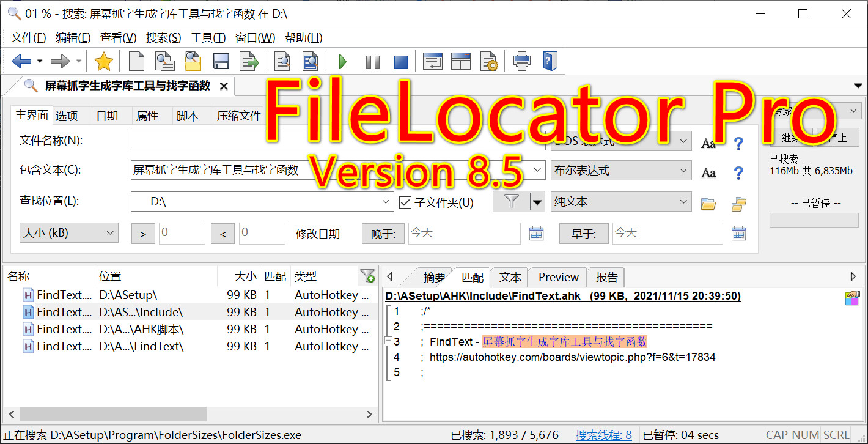Image resolution: width=868 pixels, height=444 pixels.
Task: Open the 纯文本 dropdown
Action: [621, 201]
